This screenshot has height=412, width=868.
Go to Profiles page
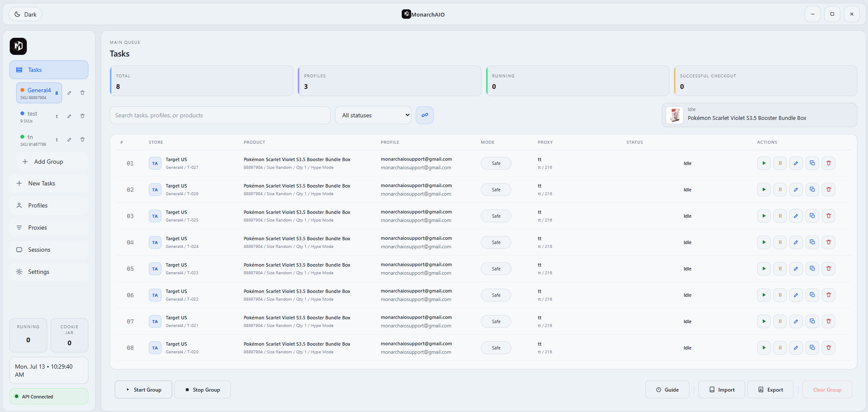49,205
